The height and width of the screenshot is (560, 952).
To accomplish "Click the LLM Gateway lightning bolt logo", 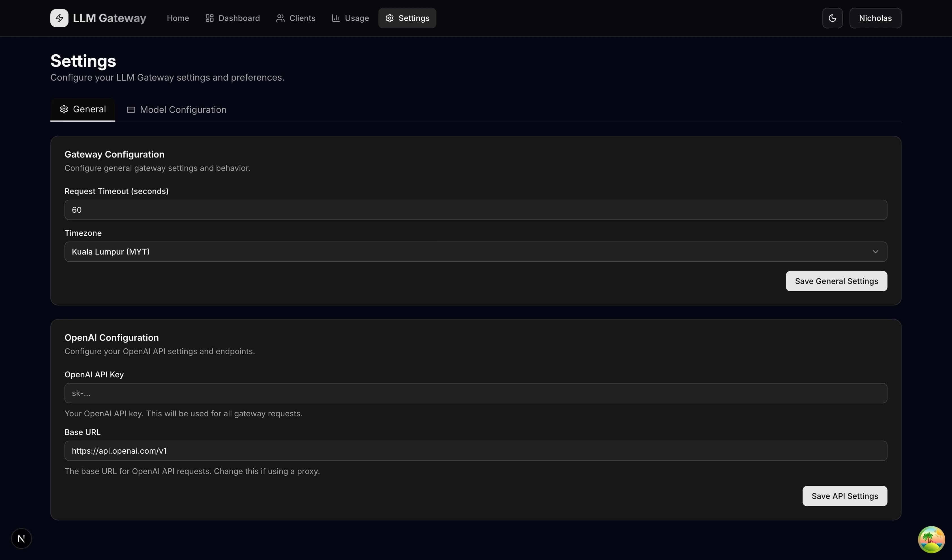I will click(59, 18).
